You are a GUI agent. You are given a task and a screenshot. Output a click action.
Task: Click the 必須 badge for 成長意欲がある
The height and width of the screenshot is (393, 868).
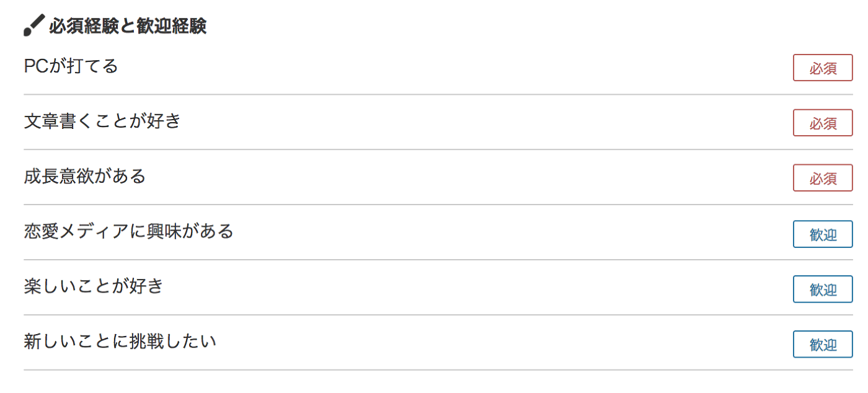pyautogui.click(x=823, y=178)
